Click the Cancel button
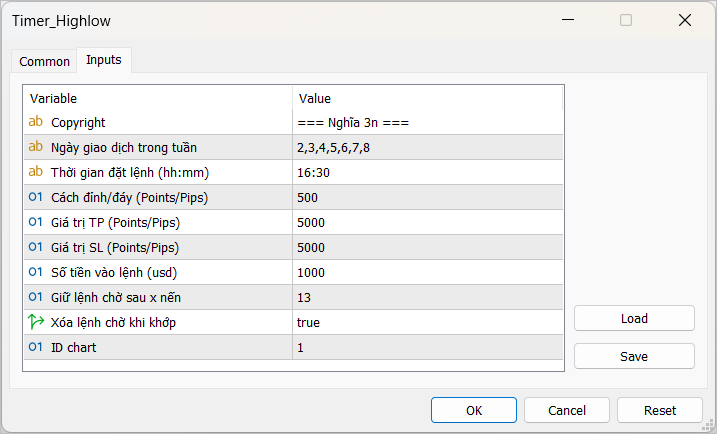 [x=566, y=410]
